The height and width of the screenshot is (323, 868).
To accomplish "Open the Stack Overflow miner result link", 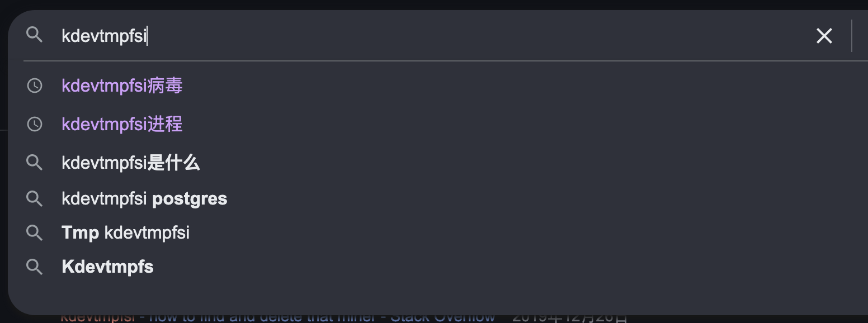I will 280,318.
